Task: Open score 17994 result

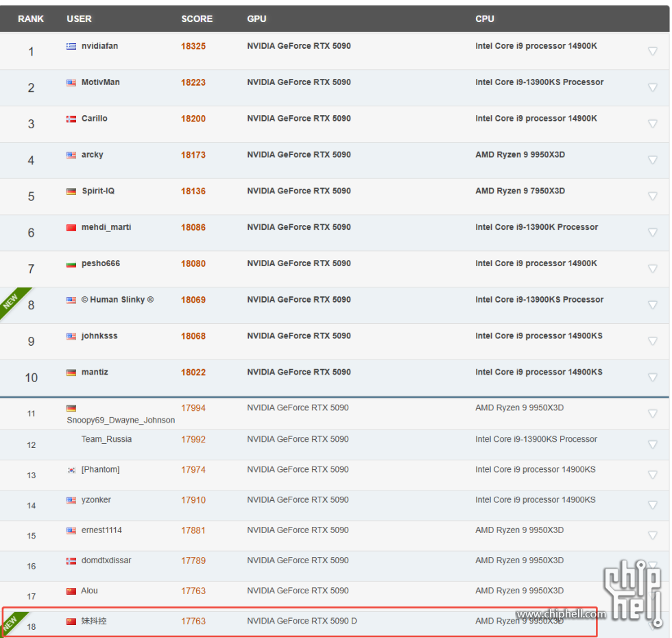Action: tap(193, 407)
